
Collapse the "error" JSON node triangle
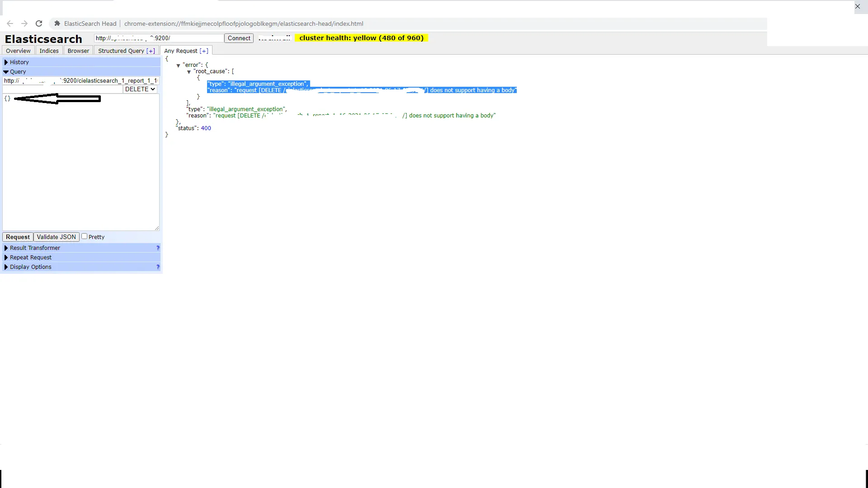point(178,66)
